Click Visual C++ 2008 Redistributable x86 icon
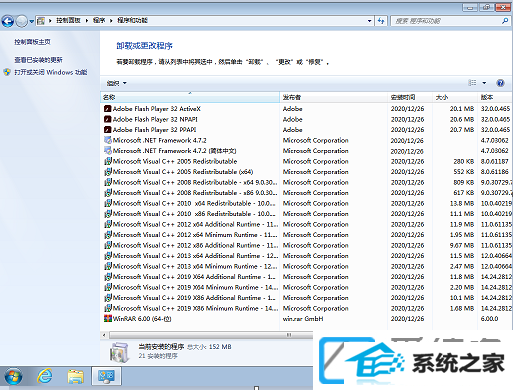The width and height of the screenshot is (513, 390). click(107, 193)
